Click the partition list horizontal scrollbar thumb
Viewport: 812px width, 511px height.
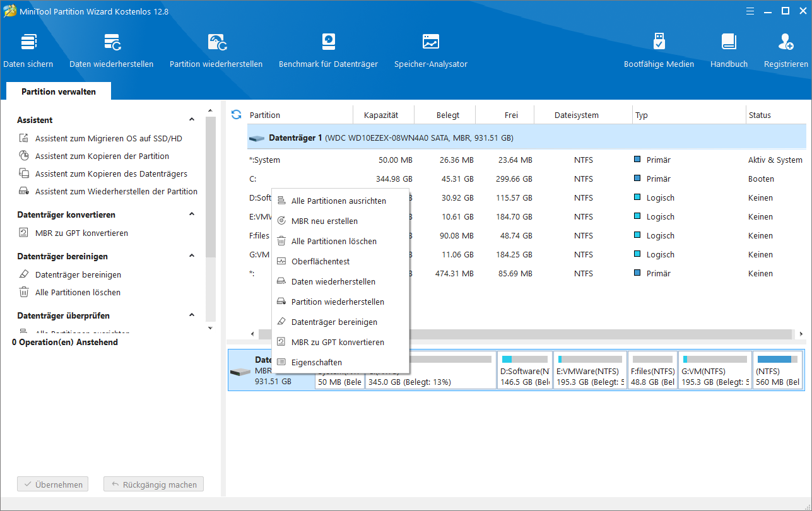click(x=526, y=334)
